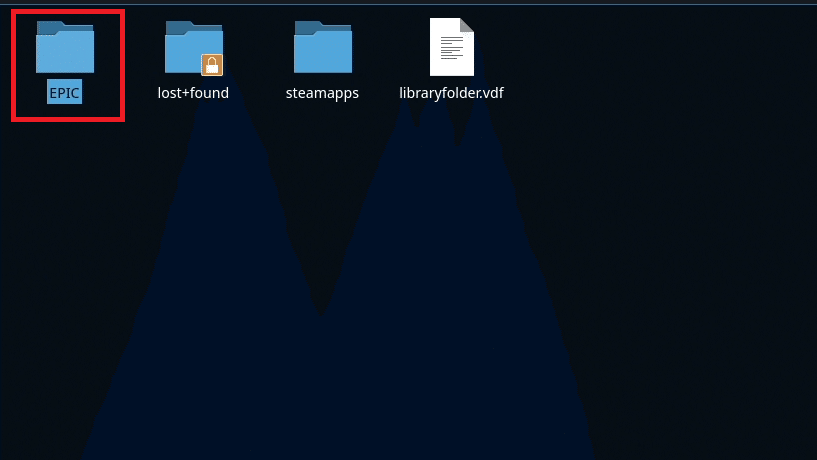Click the lost+found name label
Image resolution: width=817 pixels, height=460 pixels.
tap(193, 93)
